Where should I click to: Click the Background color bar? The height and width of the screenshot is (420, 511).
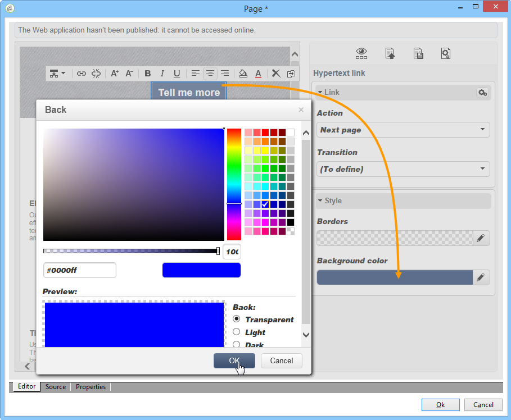[x=395, y=277]
